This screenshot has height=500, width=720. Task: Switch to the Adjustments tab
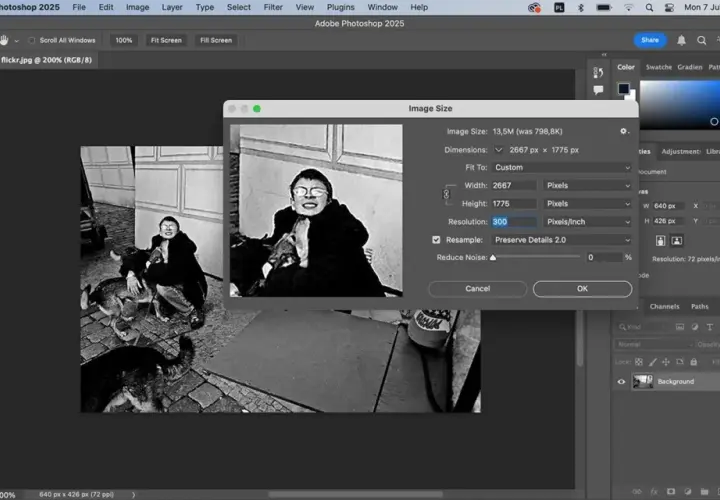click(681, 152)
